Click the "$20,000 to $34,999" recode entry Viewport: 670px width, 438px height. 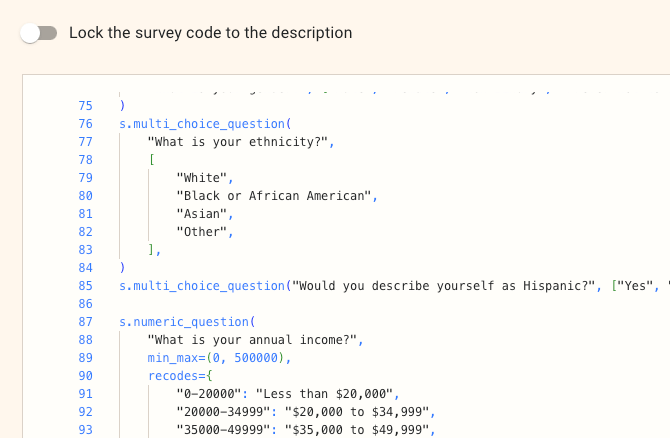click(x=357, y=412)
